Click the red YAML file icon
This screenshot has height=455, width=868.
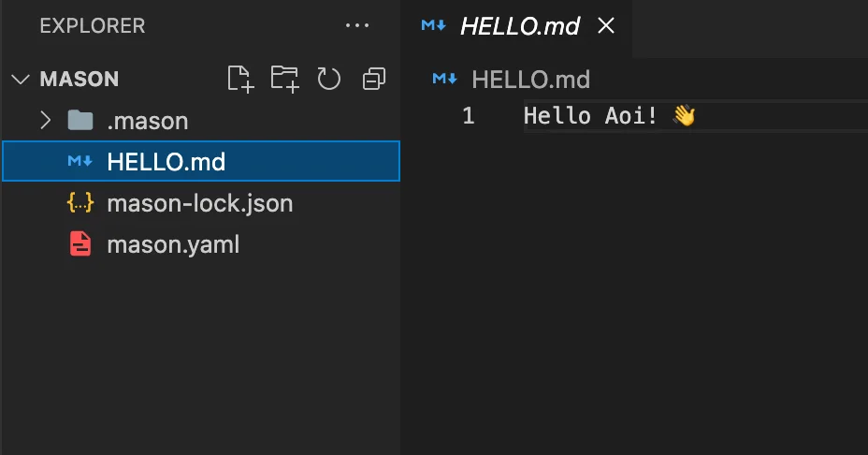80,245
